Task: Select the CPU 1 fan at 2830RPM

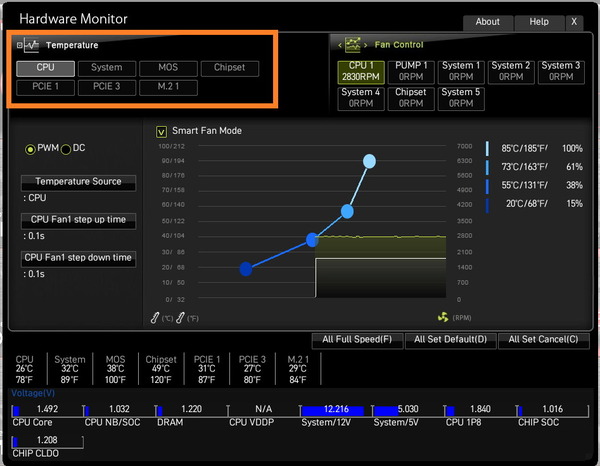Action: tap(361, 72)
